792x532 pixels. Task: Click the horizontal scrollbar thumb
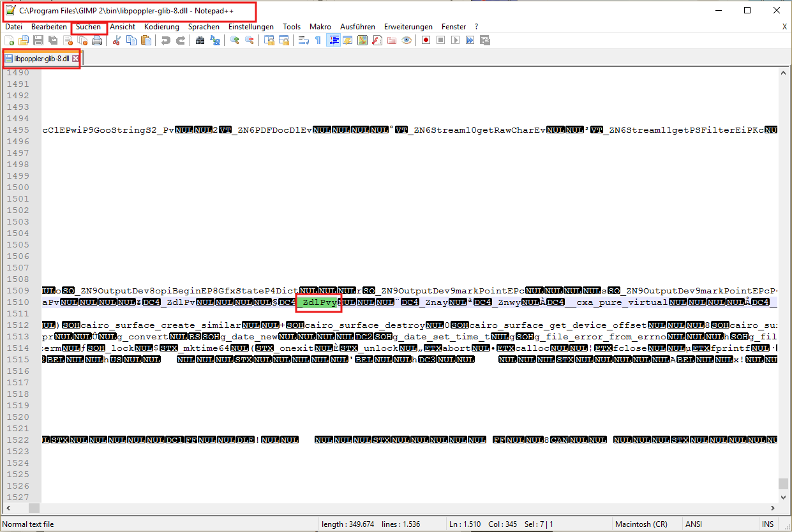pos(33,508)
